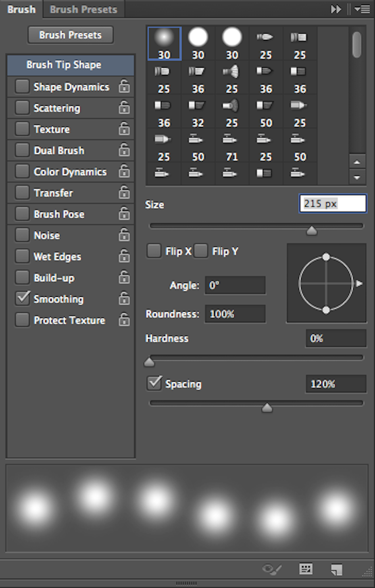The image size is (375, 588).
Task: Enable the Shape Dynamics checkbox
Action: click(x=22, y=86)
